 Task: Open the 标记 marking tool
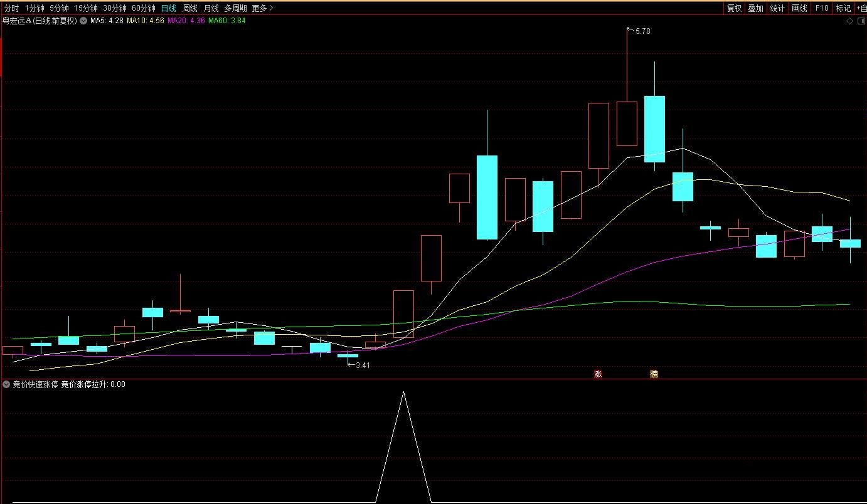coord(843,8)
